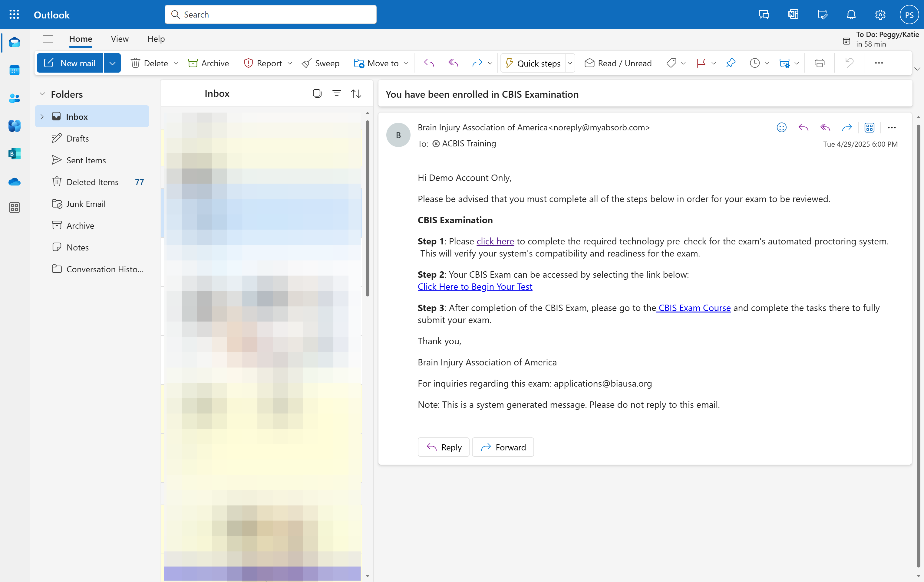Open Delete options dropdown arrow
The image size is (924, 582).
click(176, 63)
